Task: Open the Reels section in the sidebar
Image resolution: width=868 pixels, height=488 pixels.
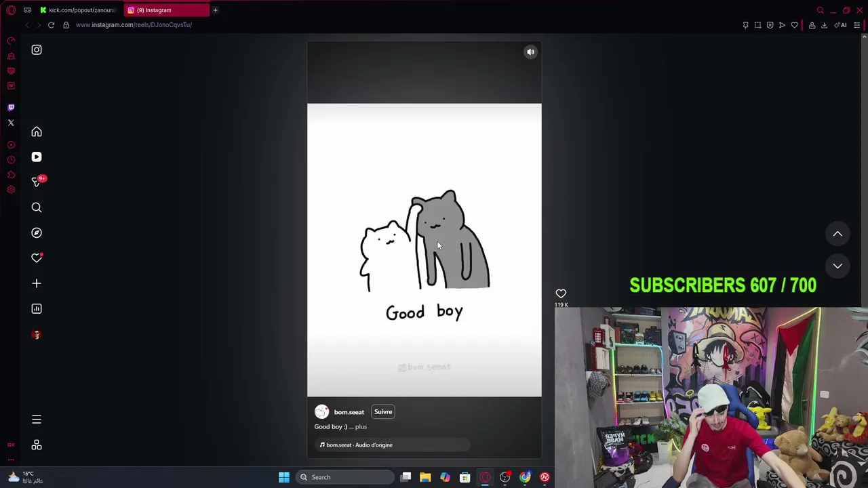Action: coord(37,157)
